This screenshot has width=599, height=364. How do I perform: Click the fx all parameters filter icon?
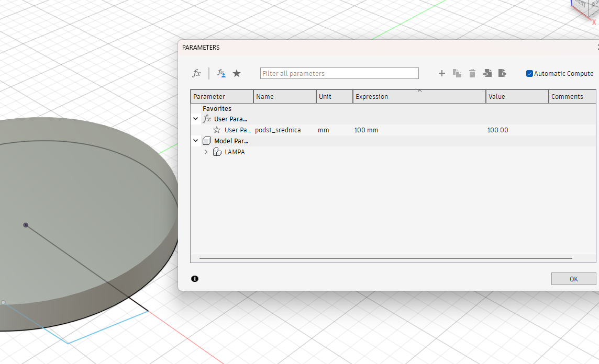tap(196, 74)
